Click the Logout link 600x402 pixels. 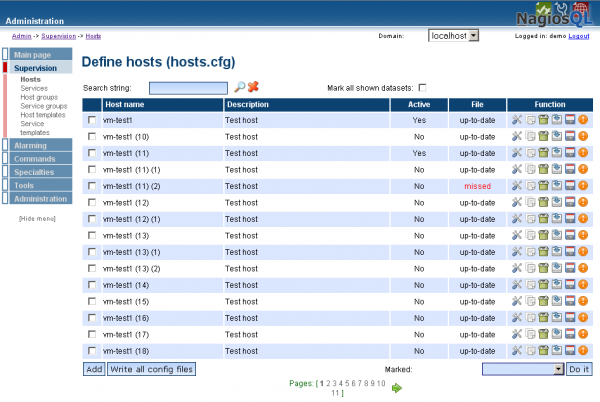[579, 36]
